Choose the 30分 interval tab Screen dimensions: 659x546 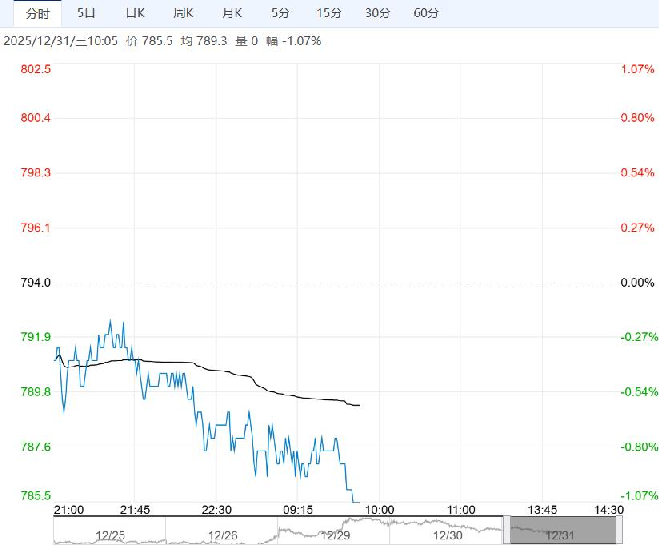[377, 13]
